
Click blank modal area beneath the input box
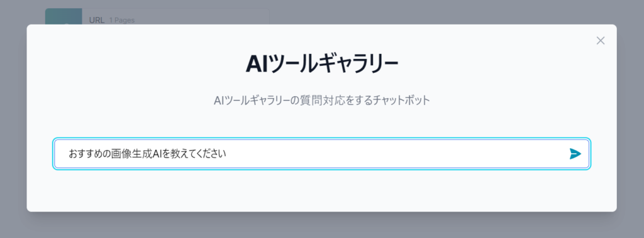pyautogui.click(x=321, y=190)
